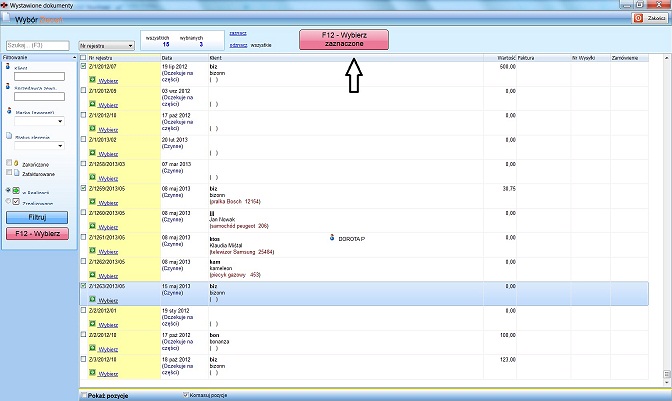The width and height of the screenshot is (672, 401).
Task: Click the green Wybierz icon for 2/1/2012/10
Action: [92, 129]
